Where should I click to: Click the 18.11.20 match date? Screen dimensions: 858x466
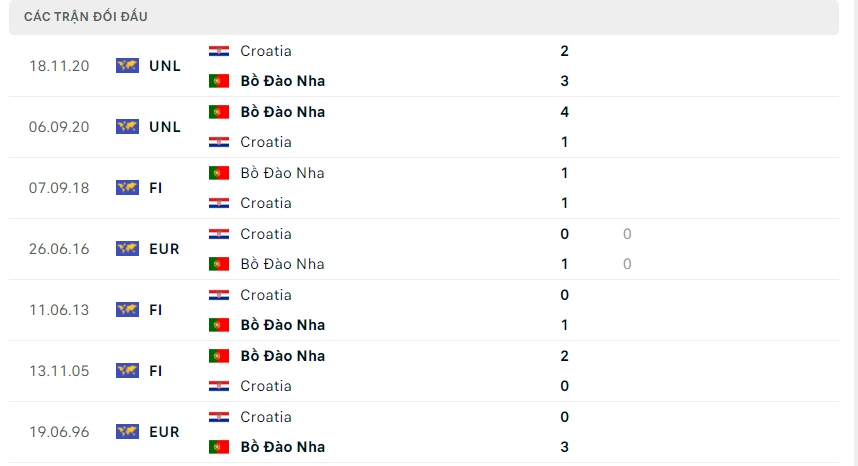[60, 66]
